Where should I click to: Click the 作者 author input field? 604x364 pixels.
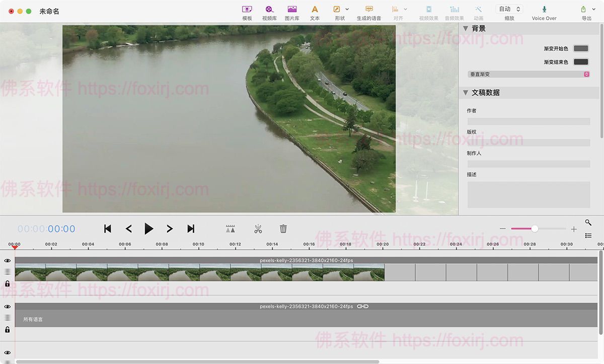click(528, 121)
